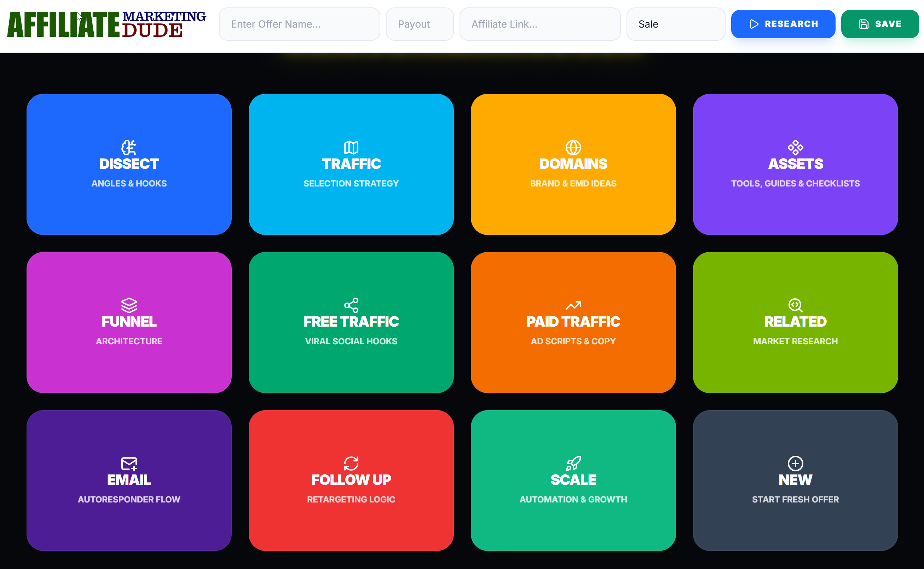Click the globe icon on Domains card
The width and height of the screenshot is (924, 569).
573,148
